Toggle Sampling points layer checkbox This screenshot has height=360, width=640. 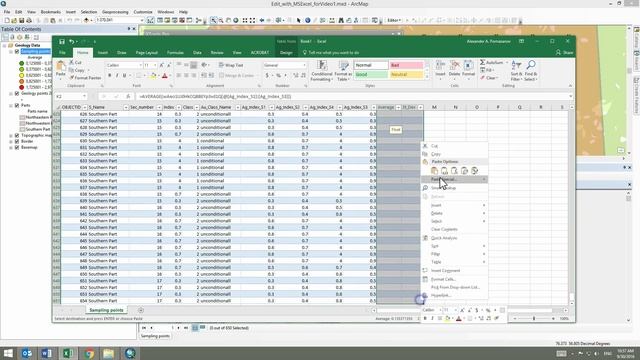point(17,51)
